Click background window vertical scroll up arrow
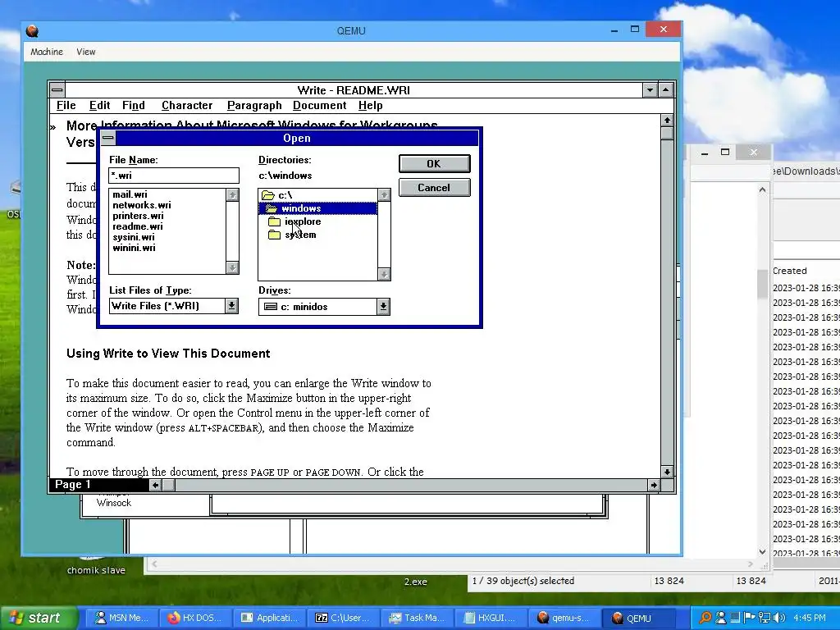Image resolution: width=840 pixels, height=630 pixels. [762, 189]
